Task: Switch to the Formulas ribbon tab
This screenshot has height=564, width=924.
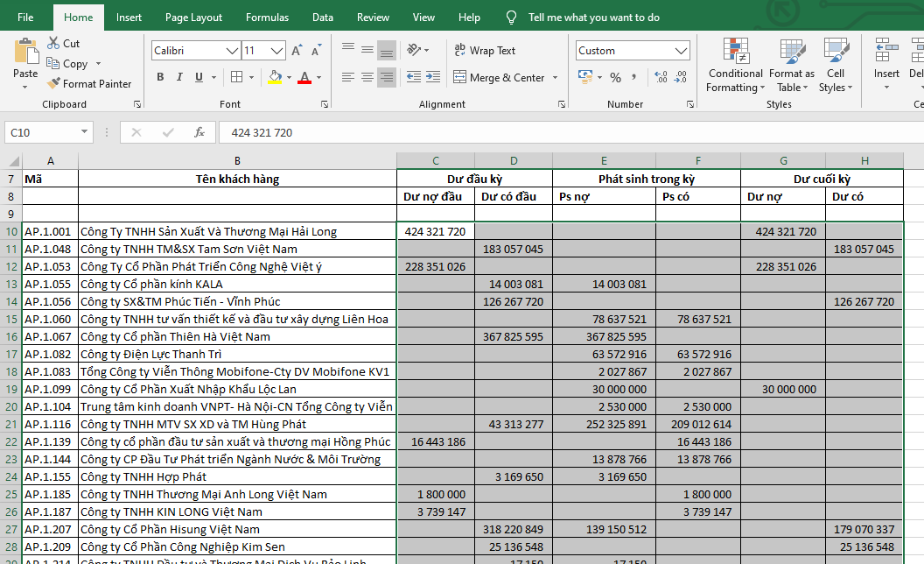Action: [267, 18]
